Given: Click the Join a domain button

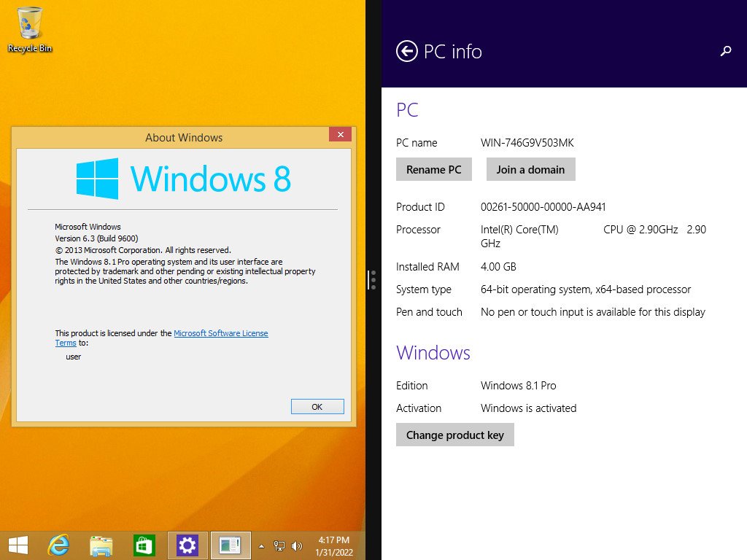Looking at the screenshot, I should [531, 169].
